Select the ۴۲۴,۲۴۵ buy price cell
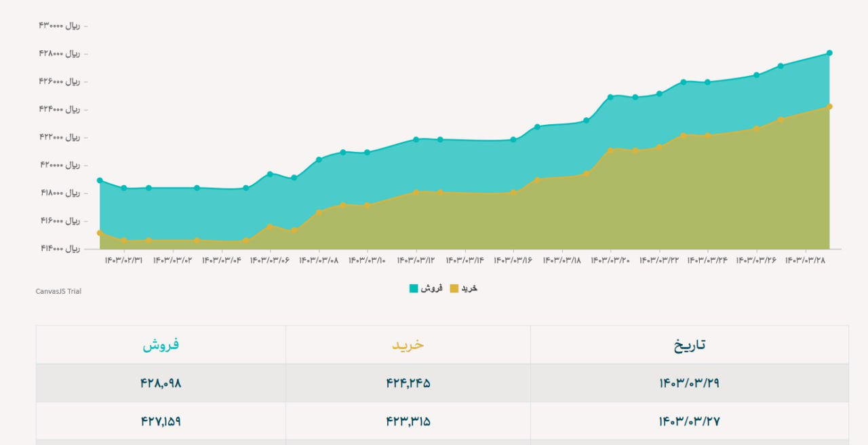868x445 pixels. (x=408, y=383)
